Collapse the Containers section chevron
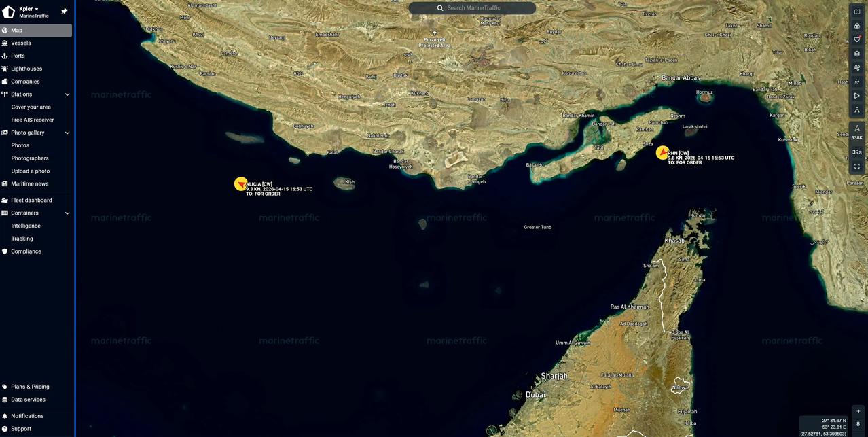Image resolution: width=868 pixels, height=437 pixels. (67, 213)
